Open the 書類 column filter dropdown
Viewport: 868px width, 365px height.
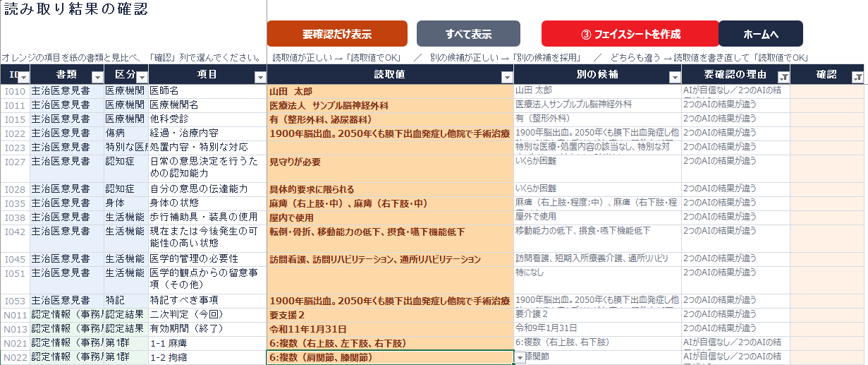point(97,76)
